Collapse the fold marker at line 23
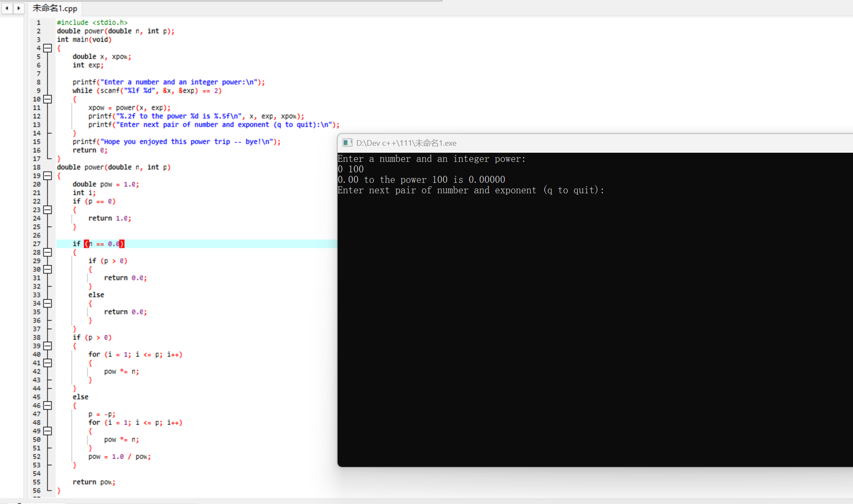Image resolution: width=853 pixels, height=504 pixels. (x=48, y=209)
